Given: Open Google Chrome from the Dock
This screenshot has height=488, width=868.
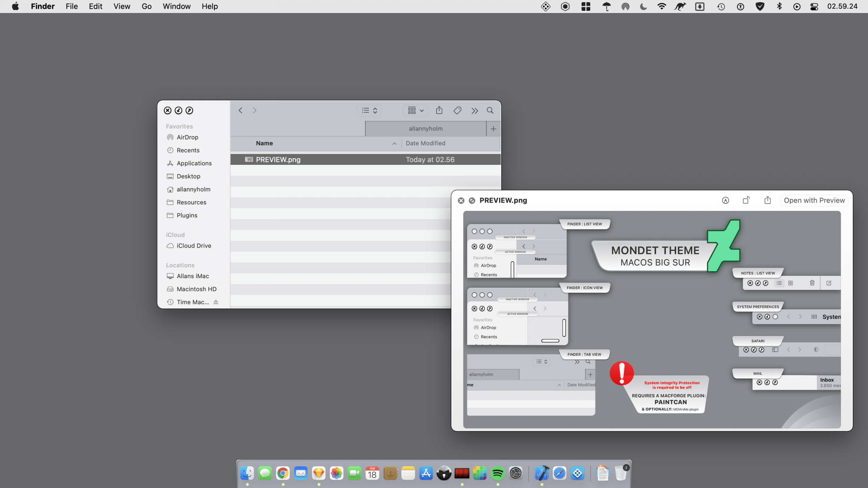Looking at the screenshot, I should [x=283, y=473].
